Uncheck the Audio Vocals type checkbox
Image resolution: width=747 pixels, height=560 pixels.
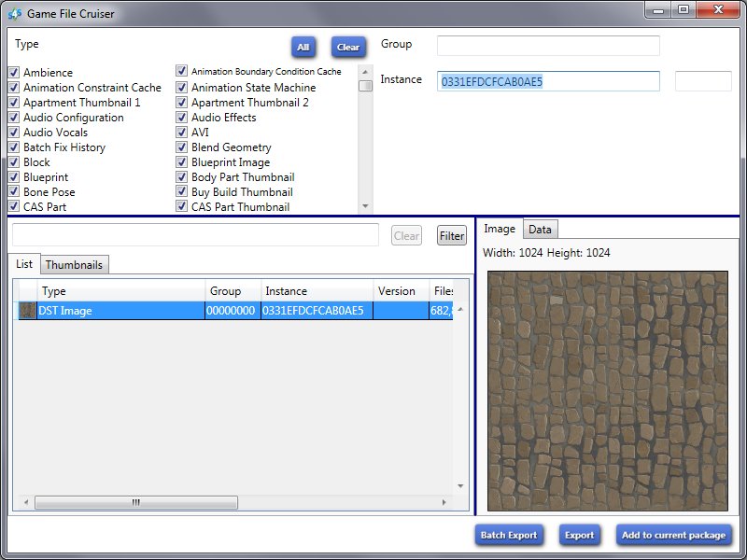(14, 133)
